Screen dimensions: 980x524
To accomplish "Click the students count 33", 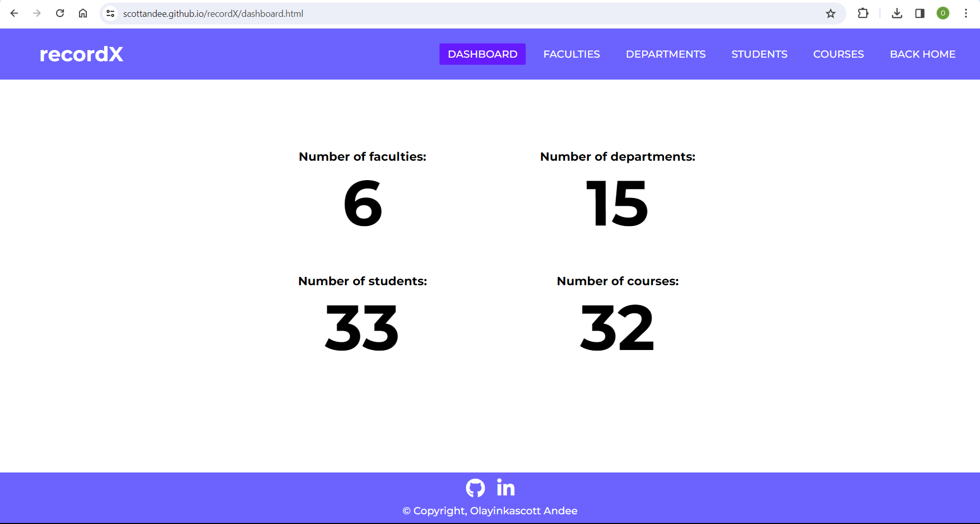I will pyautogui.click(x=362, y=328).
